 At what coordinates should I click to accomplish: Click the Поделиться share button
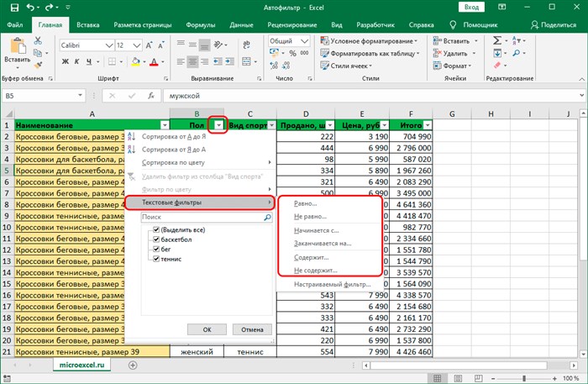(x=554, y=25)
